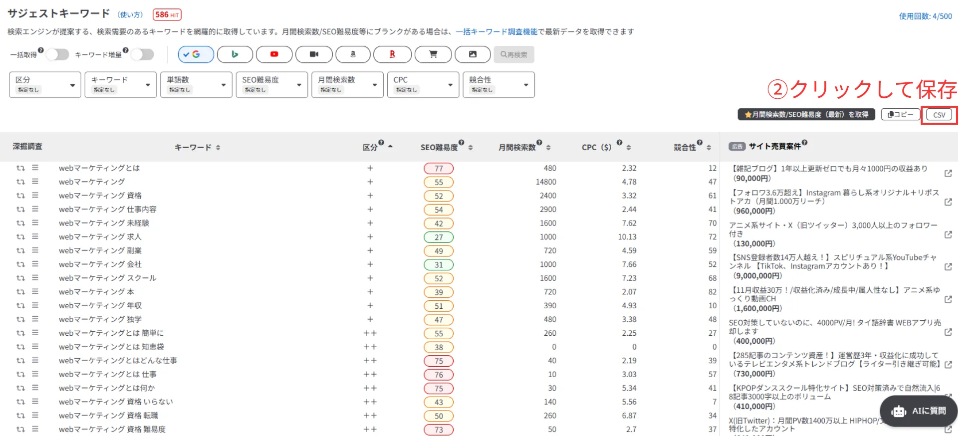Open help icon next to キーワード増量
The image size is (980, 436).
pos(126,50)
